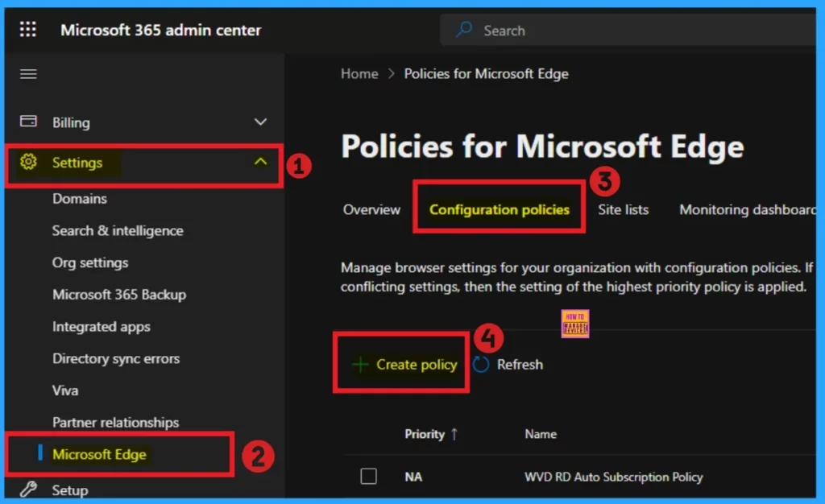825x504 pixels.
Task: Open the Configuration policies tab
Action: [500, 209]
